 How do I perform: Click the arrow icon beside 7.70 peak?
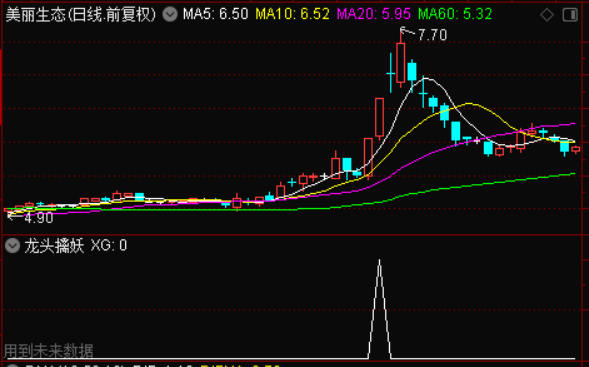408,32
